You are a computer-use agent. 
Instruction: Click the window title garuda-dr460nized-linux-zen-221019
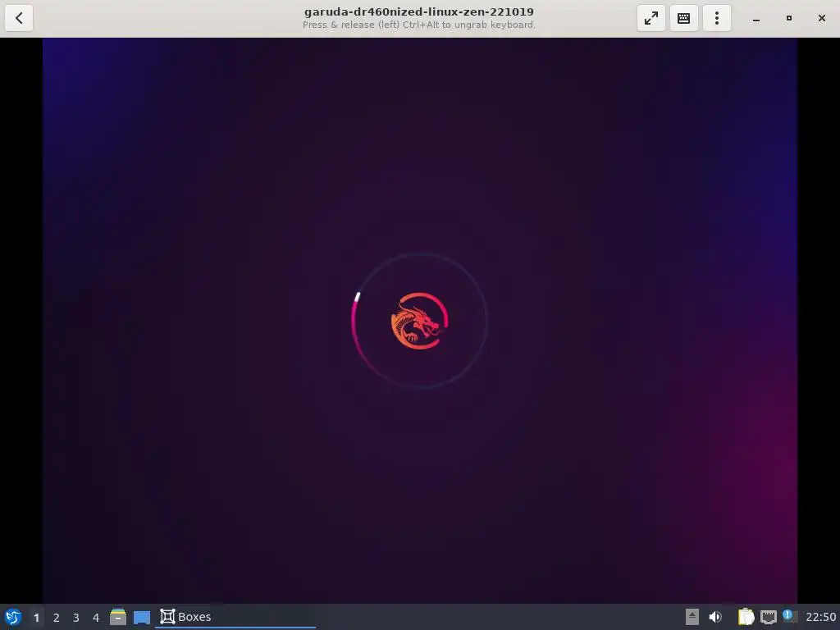pyautogui.click(x=419, y=11)
